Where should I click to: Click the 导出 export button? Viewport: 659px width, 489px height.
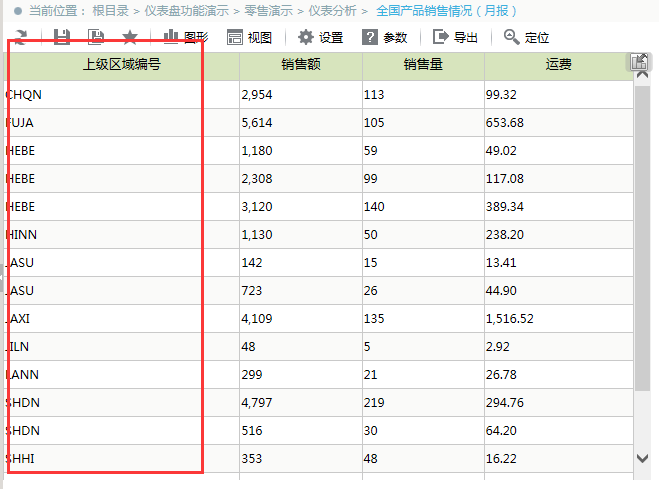456,37
